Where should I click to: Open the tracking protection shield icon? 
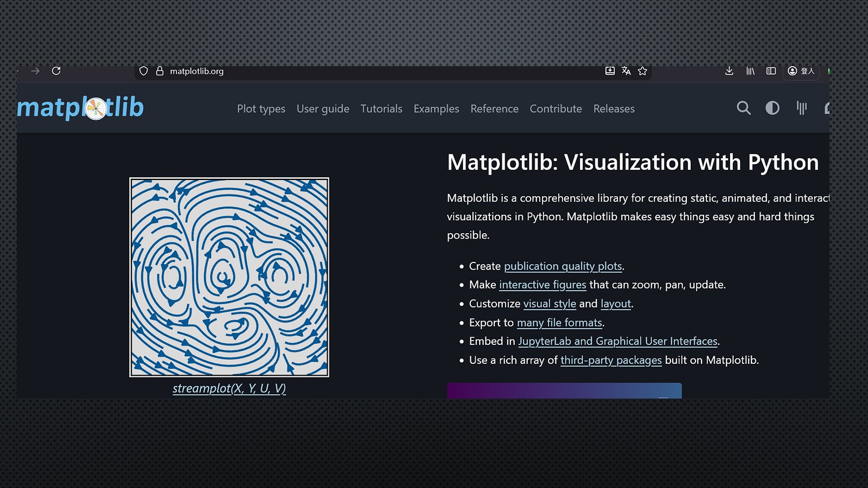[x=143, y=71]
